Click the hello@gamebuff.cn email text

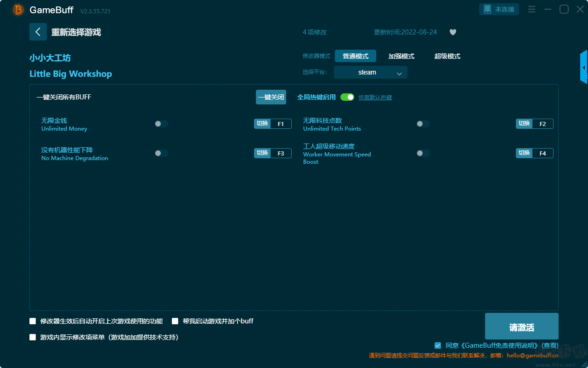[532, 355]
